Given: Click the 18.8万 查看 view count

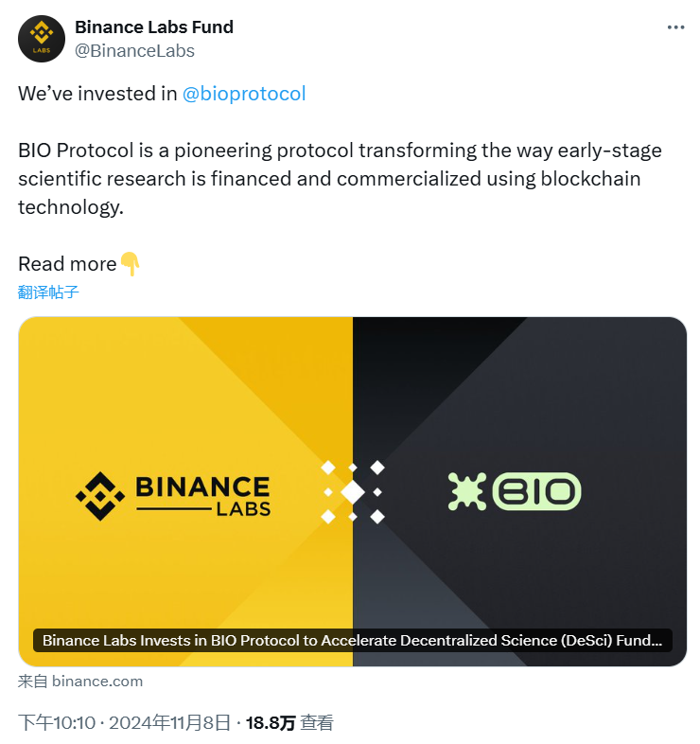Looking at the screenshot, I should coord(289,722).
